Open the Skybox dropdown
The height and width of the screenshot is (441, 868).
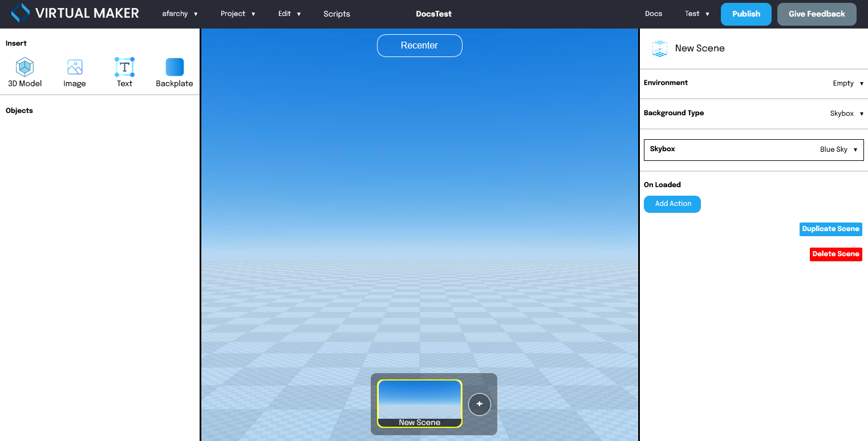(838, 149)
